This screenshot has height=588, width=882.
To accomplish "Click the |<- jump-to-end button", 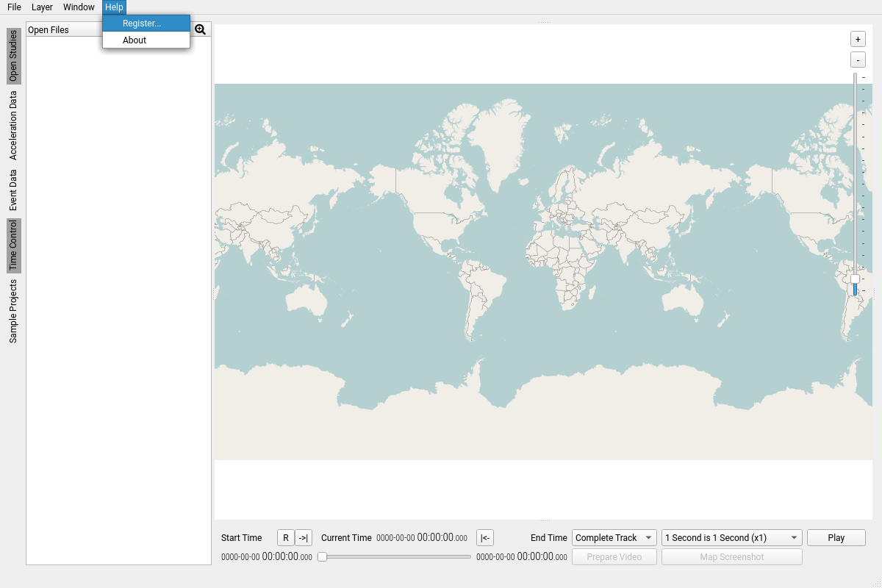I will click(x=485, y=538).
